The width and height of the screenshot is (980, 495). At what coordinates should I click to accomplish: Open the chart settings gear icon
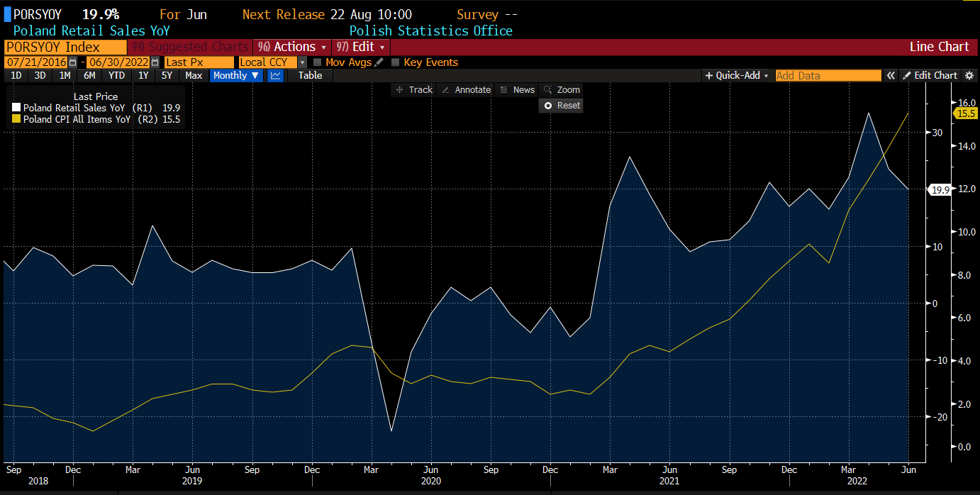pyautogui.click(x=969, y=75)
